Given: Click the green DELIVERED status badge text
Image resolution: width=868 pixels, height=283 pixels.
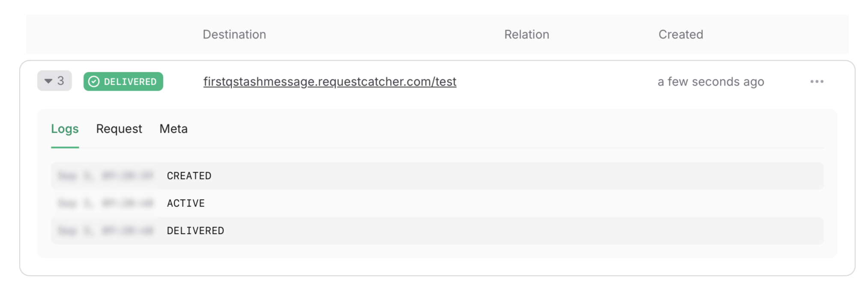Looking at the screenshot, I should pos(130,81).
